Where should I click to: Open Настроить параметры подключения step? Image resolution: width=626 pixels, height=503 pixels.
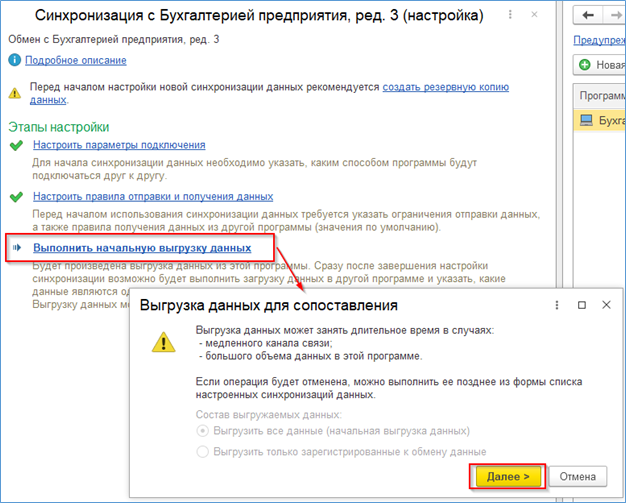click(119, 145)
